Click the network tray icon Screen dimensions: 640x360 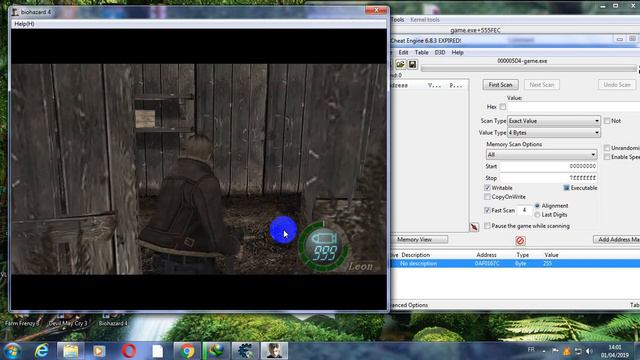click(578, 351)
